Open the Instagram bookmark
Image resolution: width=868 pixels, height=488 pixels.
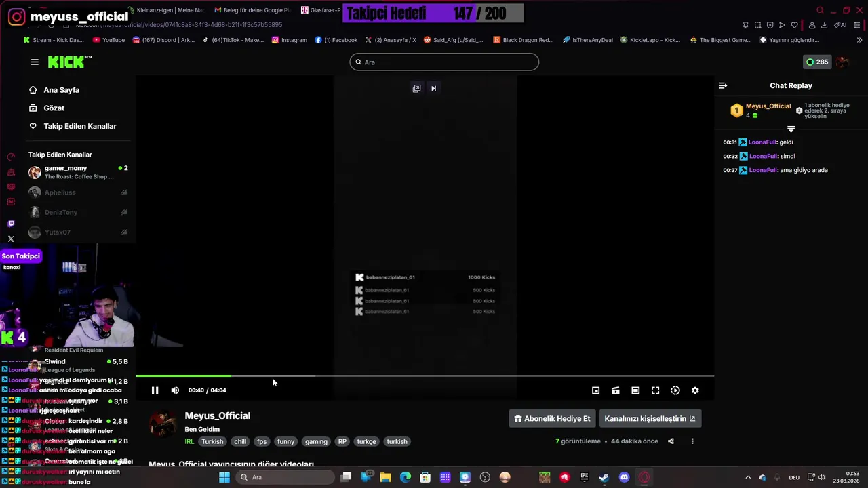click(290, 40)
